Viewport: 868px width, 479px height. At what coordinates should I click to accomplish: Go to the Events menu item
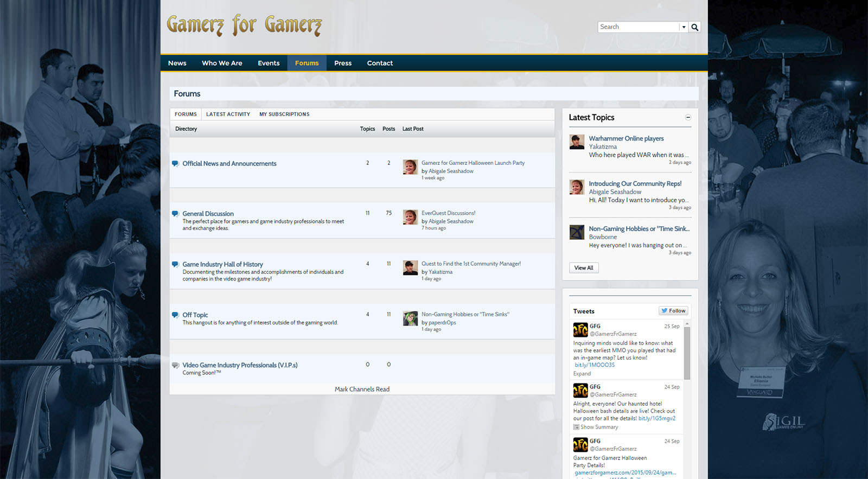[269, 63]
